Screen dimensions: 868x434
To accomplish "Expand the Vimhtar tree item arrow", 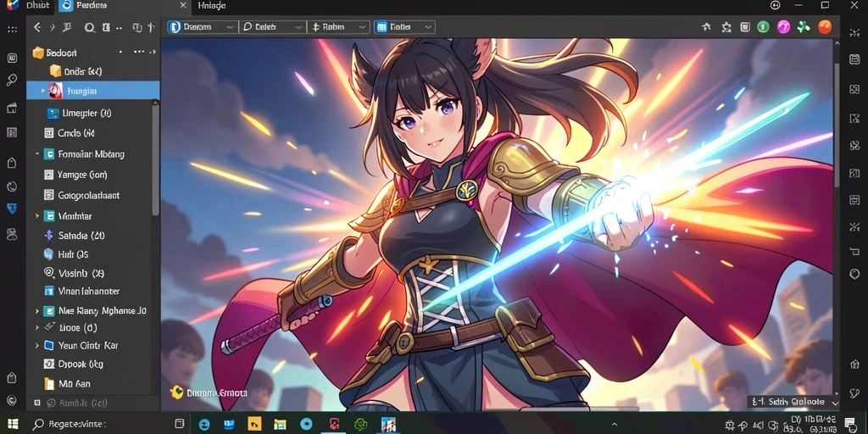I will (37, 216).
